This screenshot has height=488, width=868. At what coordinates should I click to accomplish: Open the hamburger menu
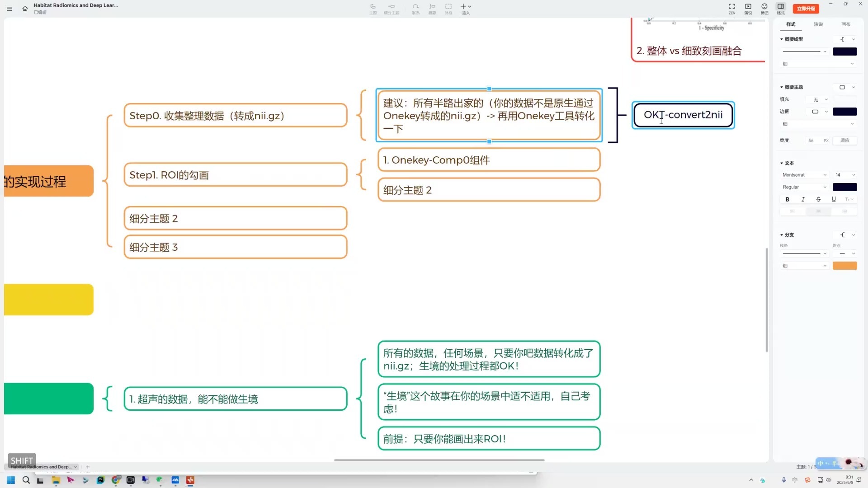pos(9,9)
